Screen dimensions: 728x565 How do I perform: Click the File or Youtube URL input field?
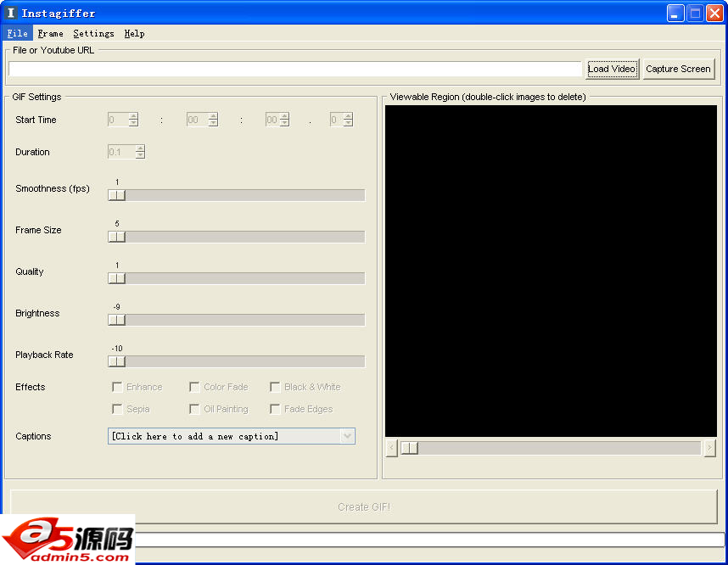point(294,69)
